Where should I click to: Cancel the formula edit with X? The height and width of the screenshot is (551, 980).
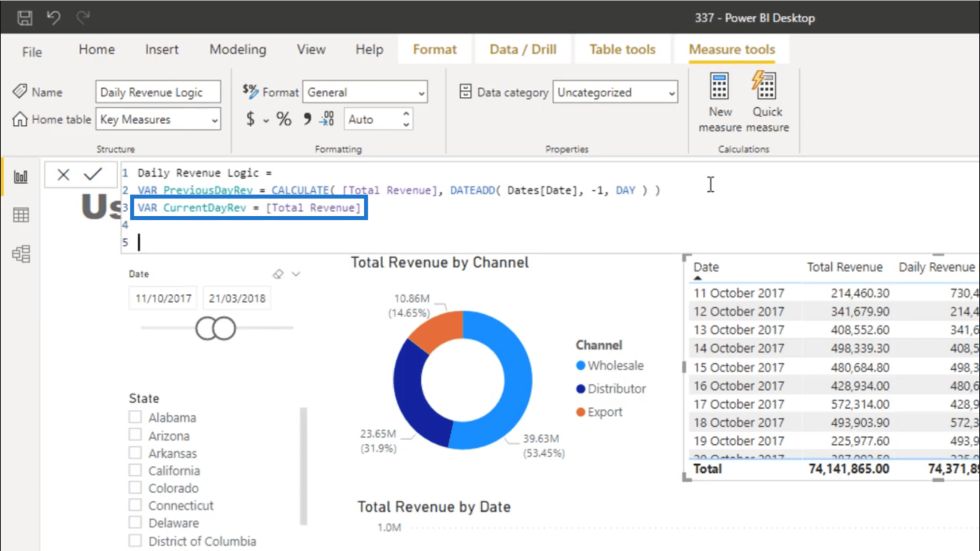click(63, 174)
